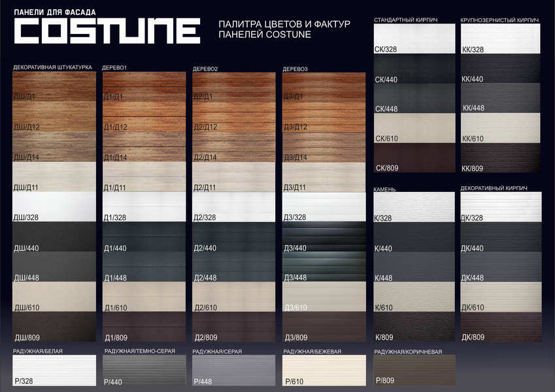
Task: Click the 'ДЕРЕВО2' column heading
Action: [x=205, y=69]
